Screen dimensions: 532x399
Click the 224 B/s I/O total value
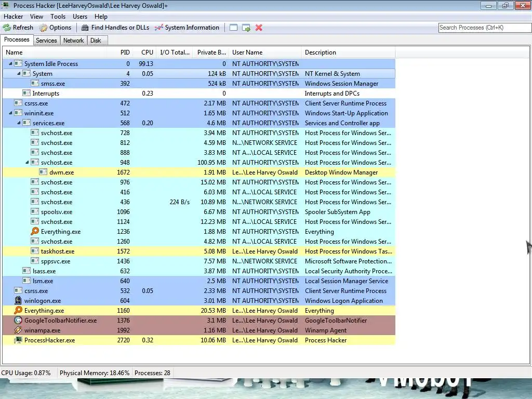pos(179,202)
